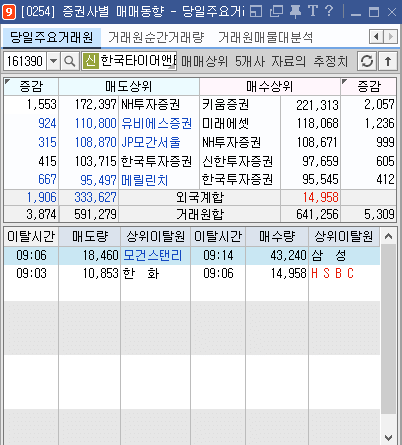Switch to the 거래원매물대분석 tab
The width and height of the screenshot is (402, 445).
266,37
